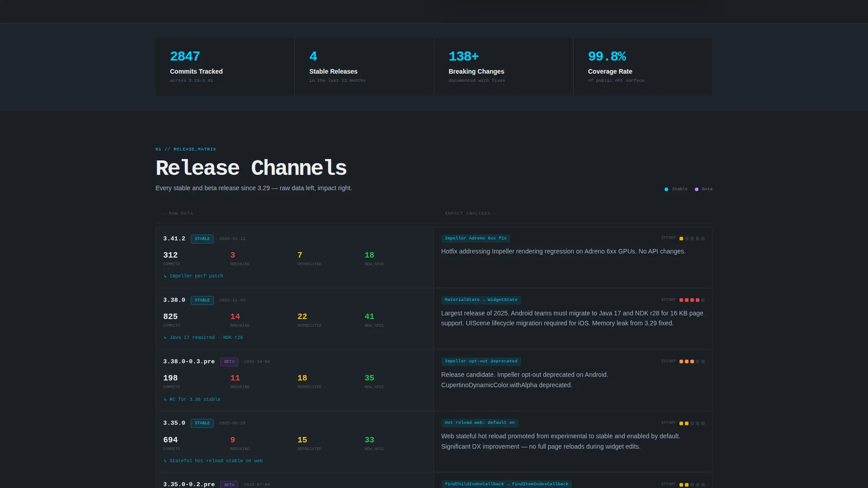Click the effort dots for 3.38.0-0.3.pre
868x488 pixels.
(x=692, y=361)
